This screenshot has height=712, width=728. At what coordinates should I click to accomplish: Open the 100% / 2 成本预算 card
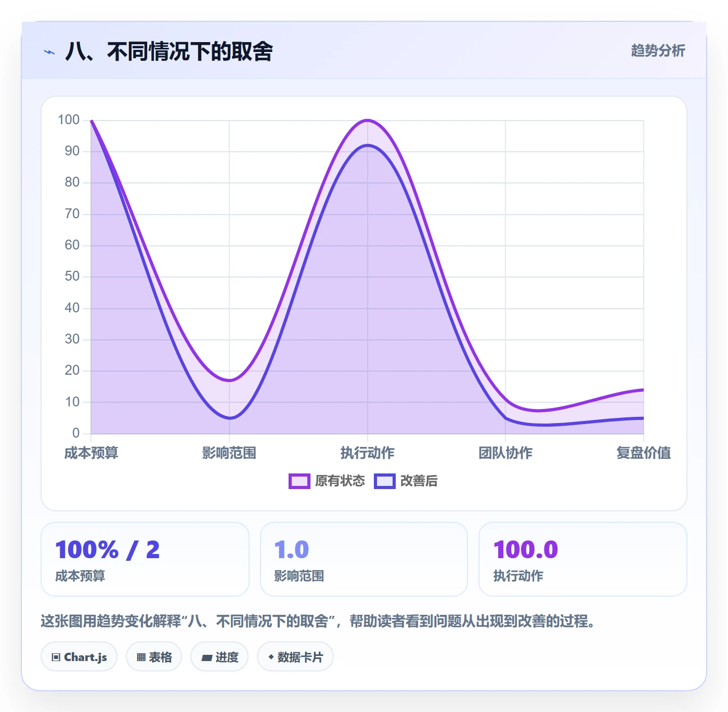pyautogui.click(x=145, y=559)
